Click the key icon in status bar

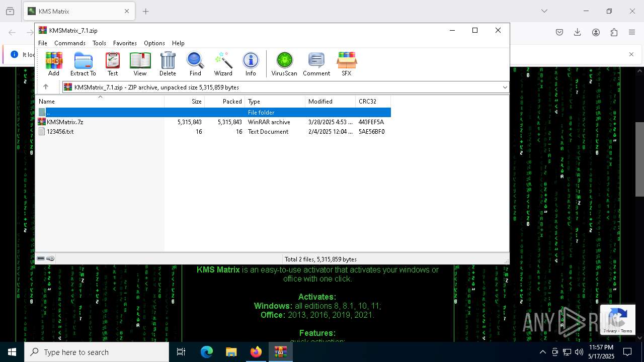50,258
